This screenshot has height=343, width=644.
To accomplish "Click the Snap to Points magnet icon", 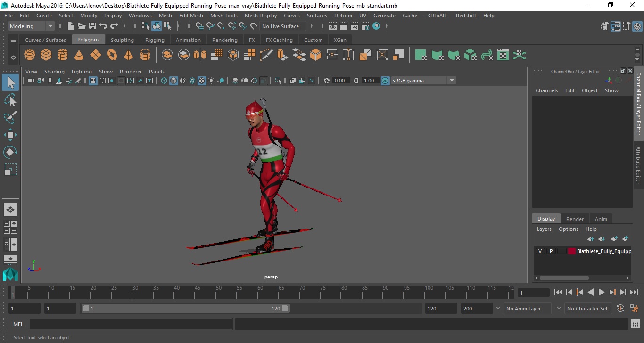I will (221, 26).
